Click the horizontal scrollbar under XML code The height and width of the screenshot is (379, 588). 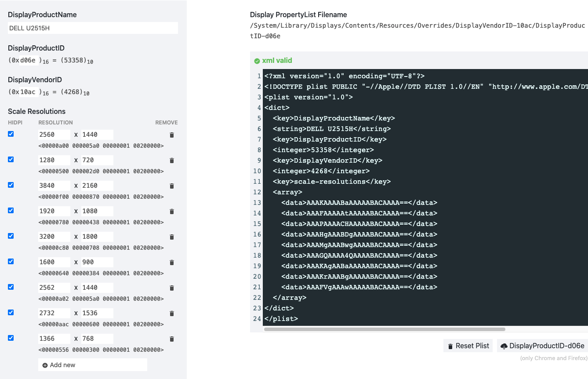(385, 329)
